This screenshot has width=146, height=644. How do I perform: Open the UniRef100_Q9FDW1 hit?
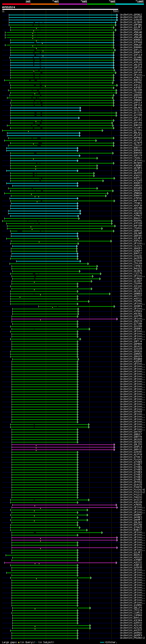(131, 25)
